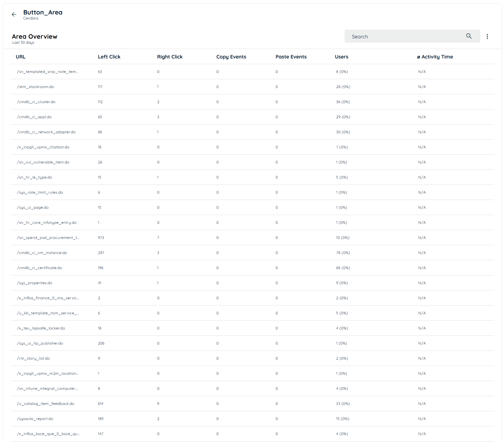Click the 68 (0%) users value
The image size is (504, 442).
(343, 268)
